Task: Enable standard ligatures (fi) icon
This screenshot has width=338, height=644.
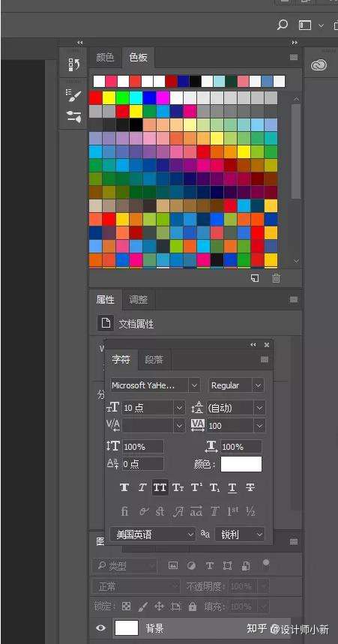Action: pyautogui.click(x=124, y=511)
